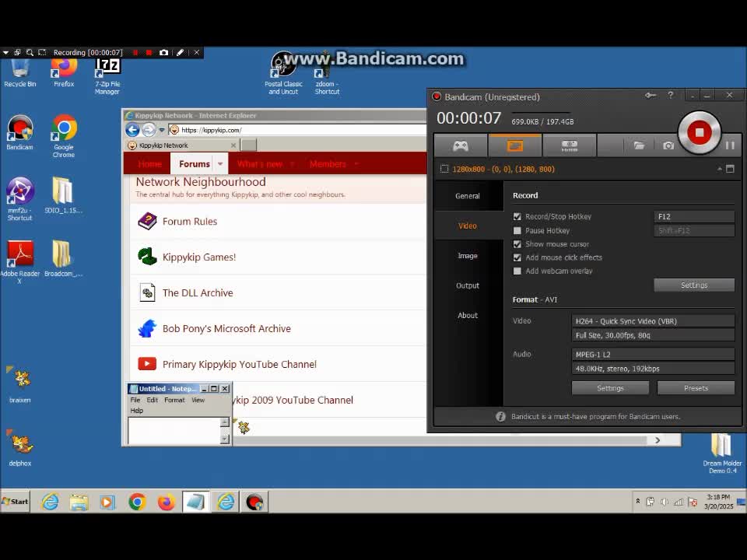
Task: Open the Forums menu dropdown arrow
Action: pyautogui.click(x=220, y=164)
